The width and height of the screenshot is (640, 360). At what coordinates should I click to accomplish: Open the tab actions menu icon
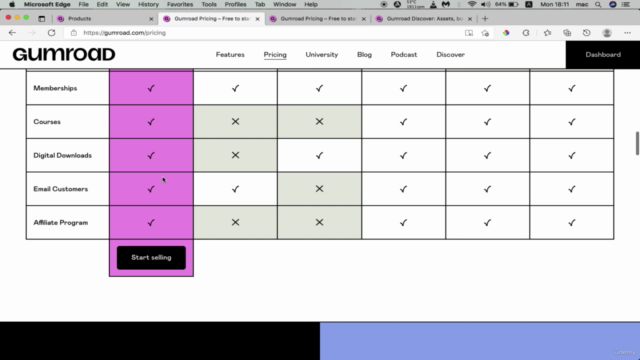pyautogui.click(x=42, y=18)
